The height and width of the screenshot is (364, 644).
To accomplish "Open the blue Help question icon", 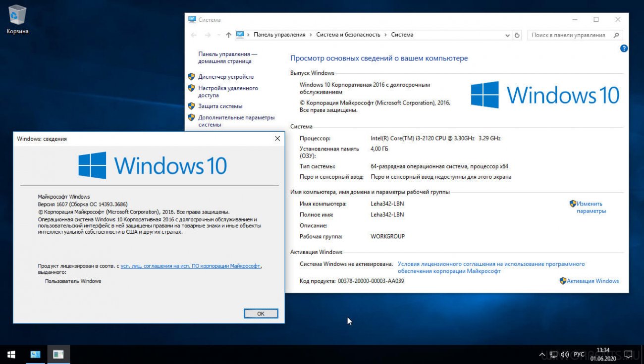I will tap(624, 49).
